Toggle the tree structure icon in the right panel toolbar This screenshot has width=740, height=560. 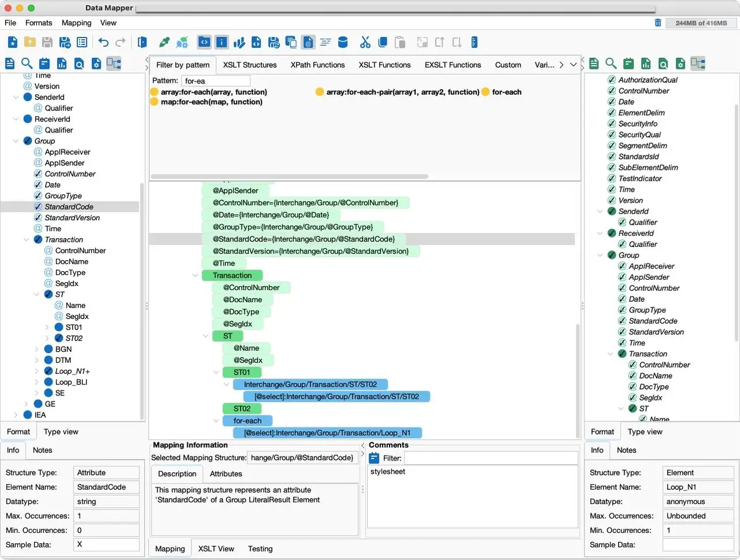coord(698,64)
